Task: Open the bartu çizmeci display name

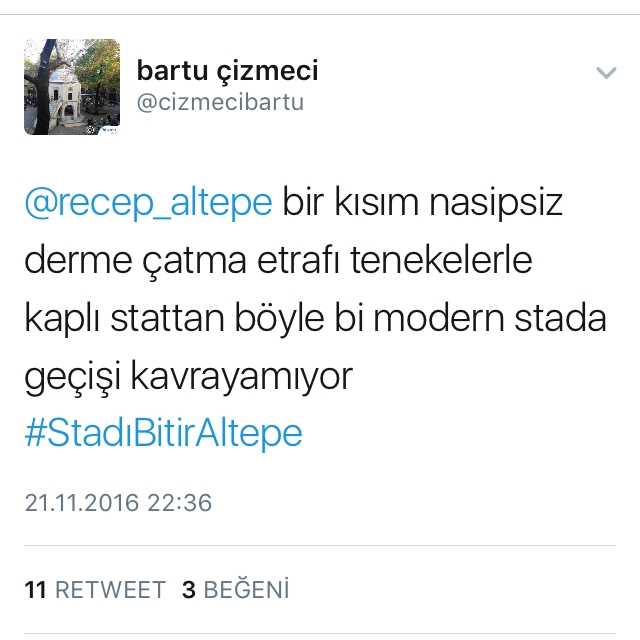Action: pyautogui.click(x=227, y=71)
